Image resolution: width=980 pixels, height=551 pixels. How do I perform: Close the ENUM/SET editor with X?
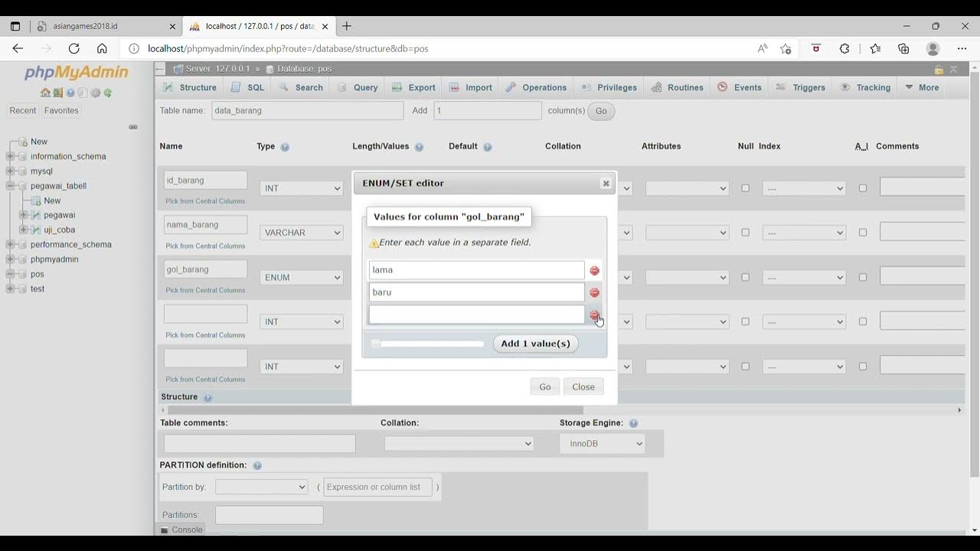[606, 183]
